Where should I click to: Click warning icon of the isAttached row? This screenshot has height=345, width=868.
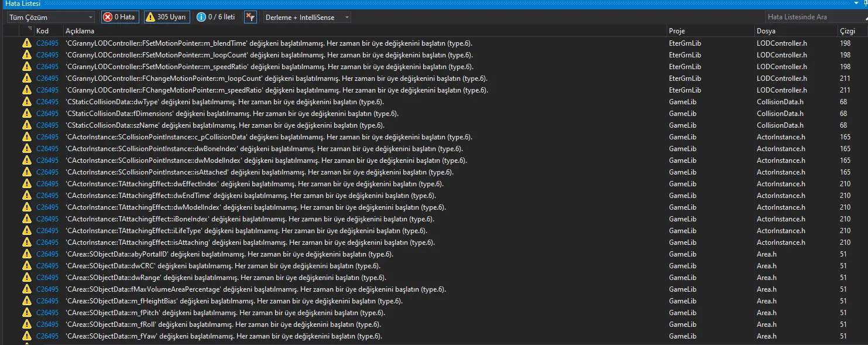(26, 172)
